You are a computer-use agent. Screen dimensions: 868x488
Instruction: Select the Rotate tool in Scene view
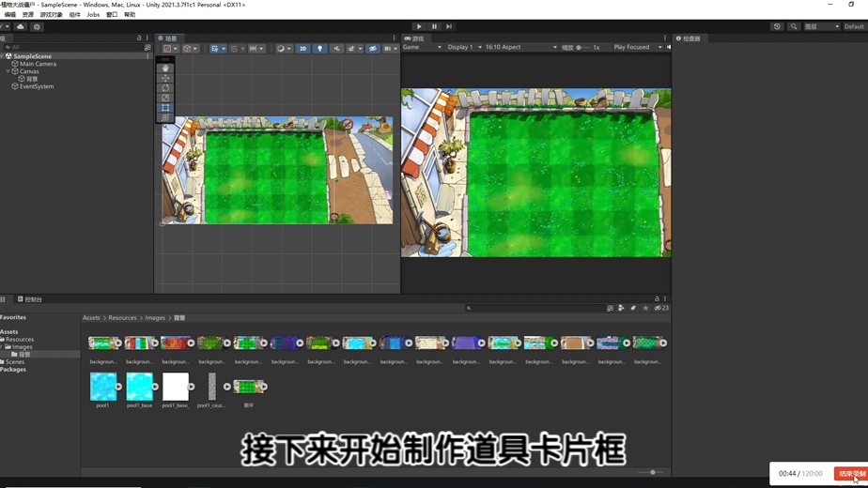click(x=165, y=88)
